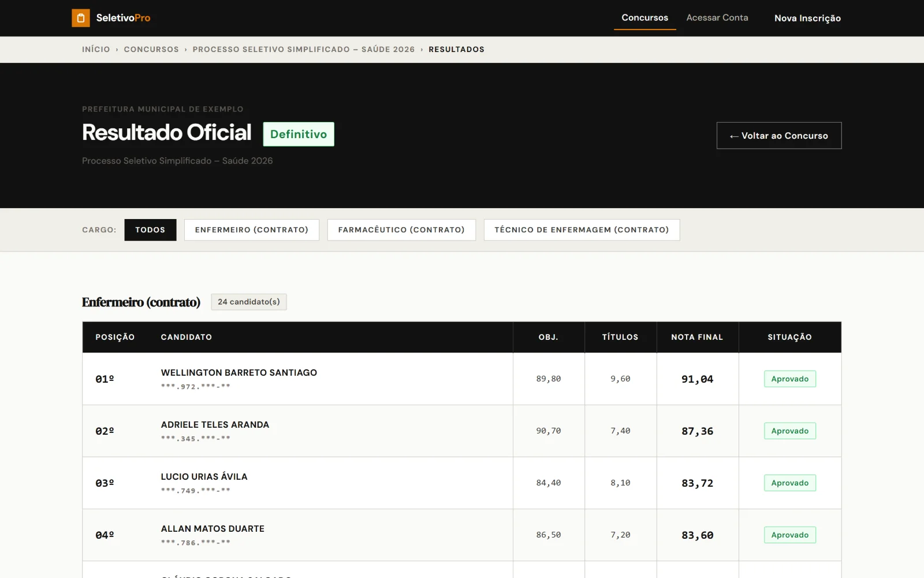Click the Nova Inscrição button
Viewport: 924px width, 578px height.
(807, 18)
